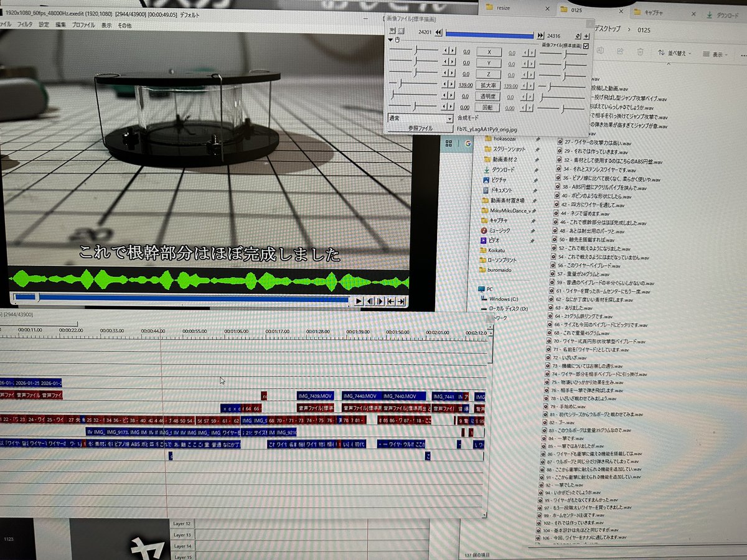Select Windows (C:) drive in the sidebar
This screenshot has height=560, width=747.
coord(499,299)
